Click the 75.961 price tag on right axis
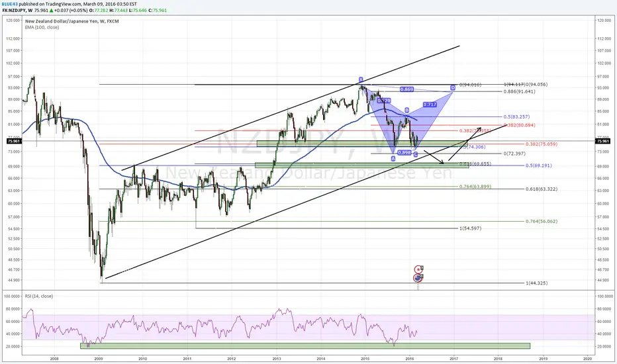Viewport: 617px width, 364px height. [602, 141]
